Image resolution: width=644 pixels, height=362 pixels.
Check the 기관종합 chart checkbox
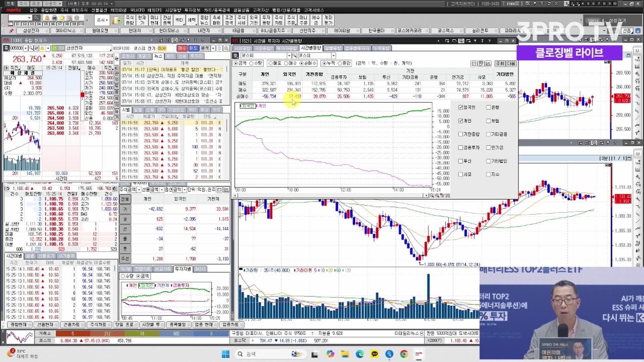(461, 134)
